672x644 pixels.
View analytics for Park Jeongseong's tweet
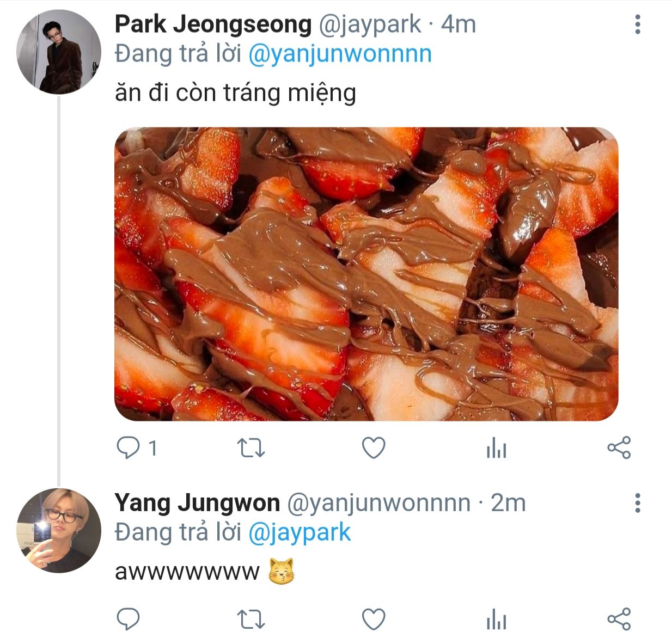click(x=496, y=450)
